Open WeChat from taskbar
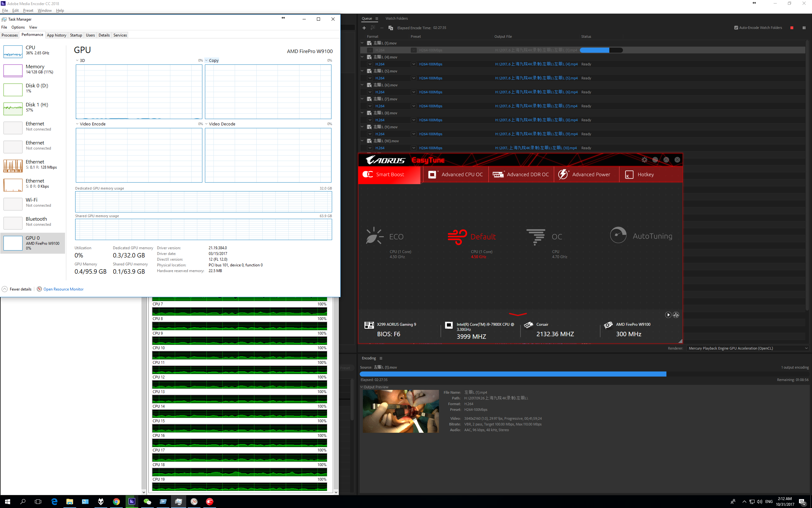812x508 pixels. pyautogui.click(x=147, y=502)
